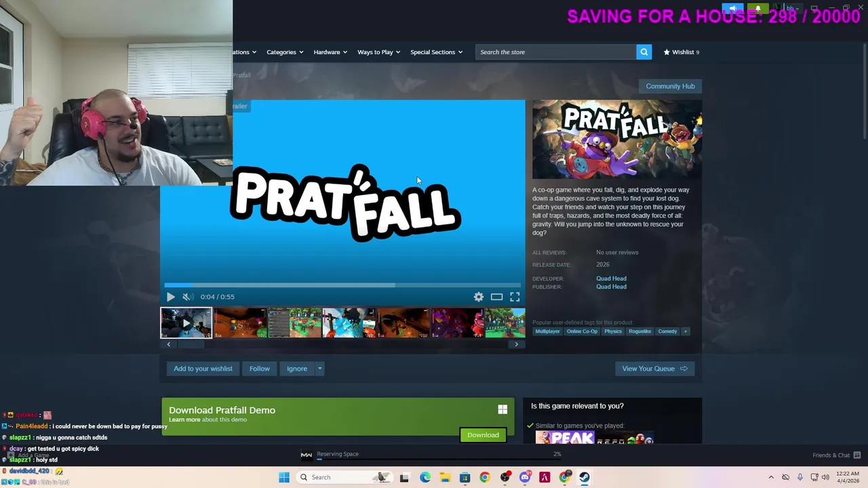Play the Pratfall trailer video

click(x=170, y=297)
